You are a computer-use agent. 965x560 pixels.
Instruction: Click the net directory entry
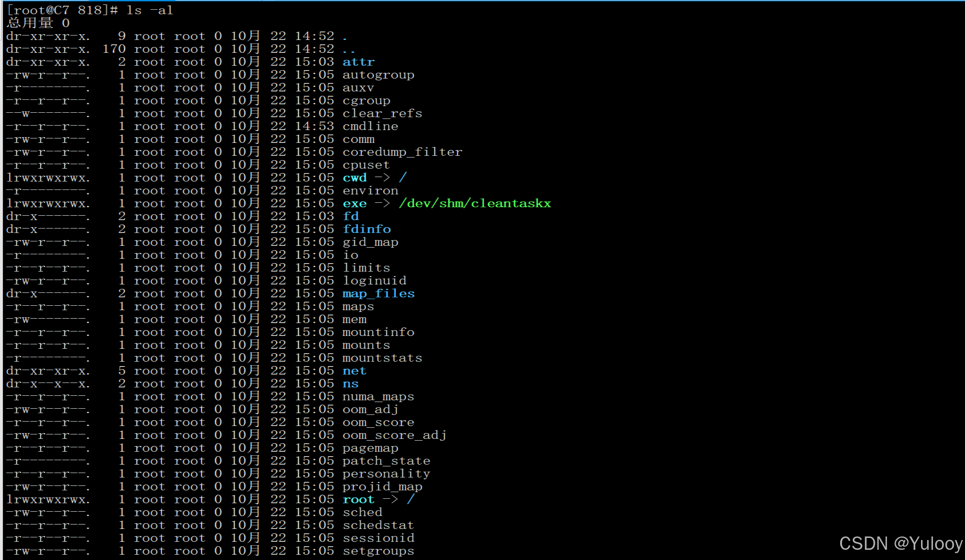(354, 371)
